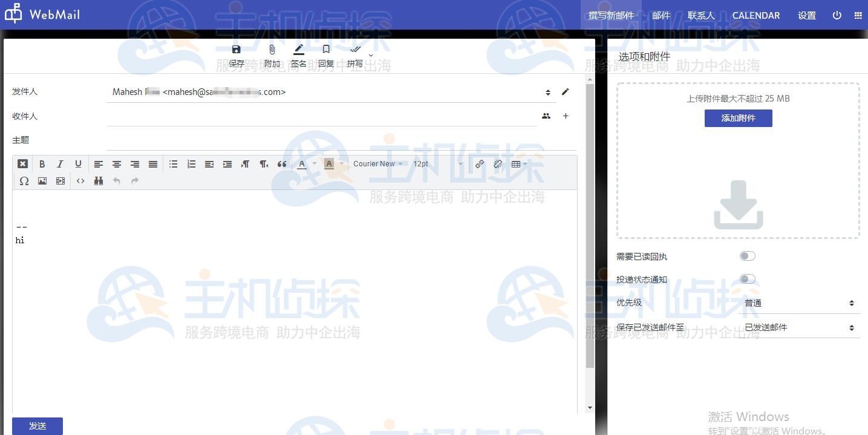The image size is (868, 435).
Task: Open the source code editor icon
Action: [x=80, y=180]
